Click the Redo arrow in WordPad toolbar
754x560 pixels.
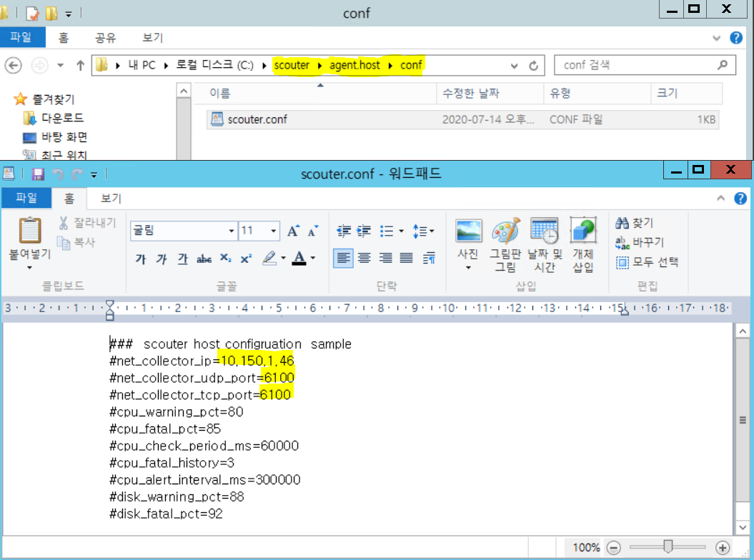(77, 174)
